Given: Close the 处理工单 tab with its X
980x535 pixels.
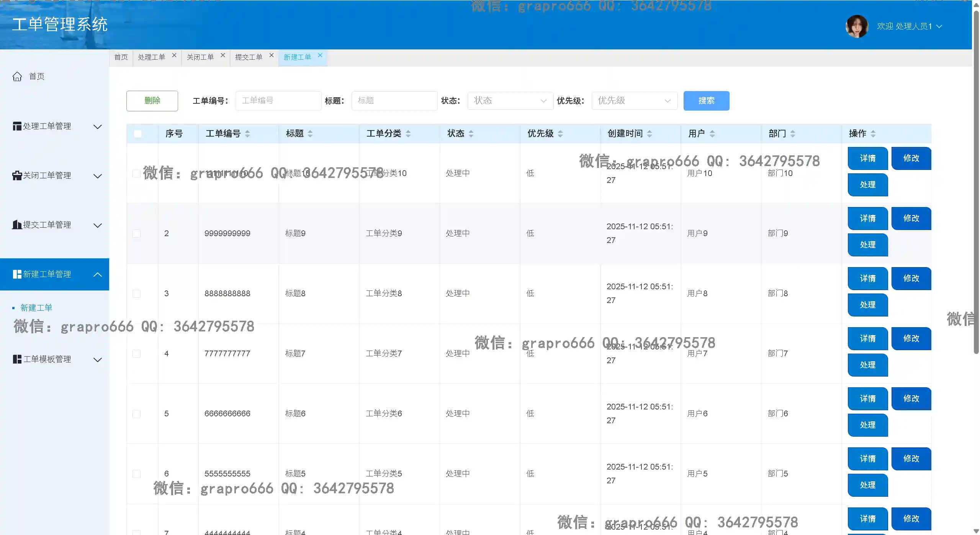Looking at the screenshot, I should (174, 55).
